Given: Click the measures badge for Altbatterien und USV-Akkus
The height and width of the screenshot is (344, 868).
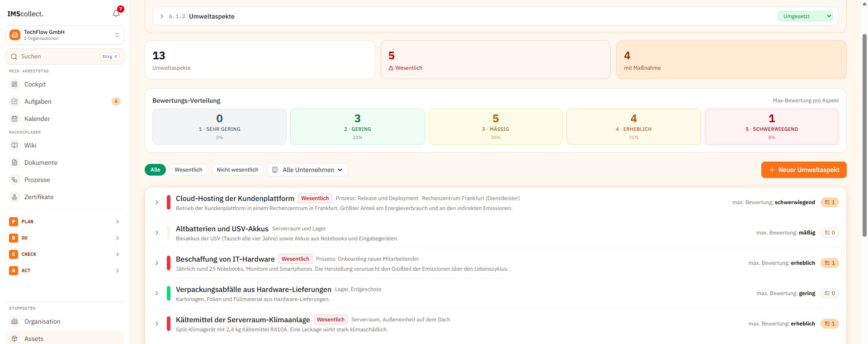Looking at the screenshot, I should pos(830,233).
